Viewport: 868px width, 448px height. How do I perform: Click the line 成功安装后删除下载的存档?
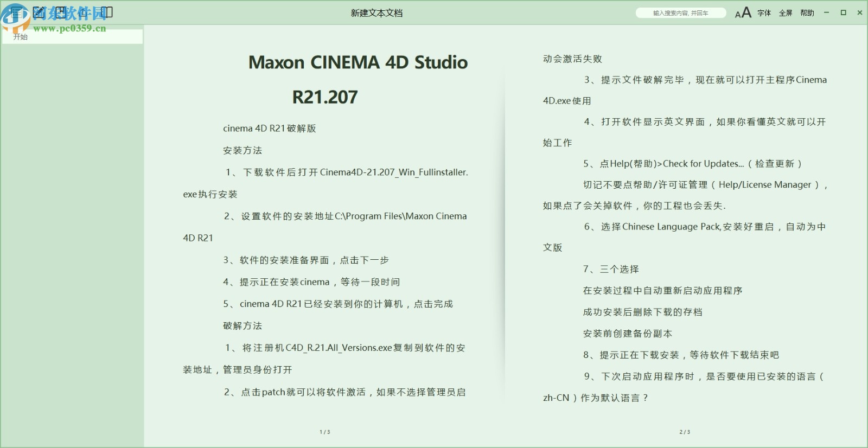click(643, 312)
